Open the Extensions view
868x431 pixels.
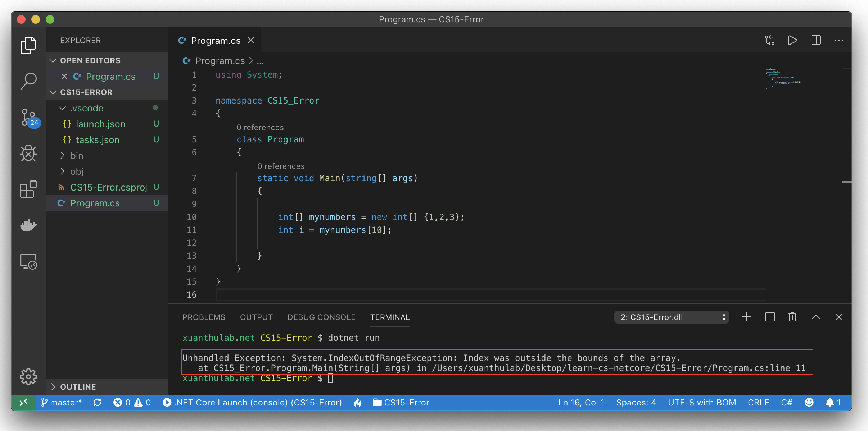pyautogui.click(x=28, y=189)
